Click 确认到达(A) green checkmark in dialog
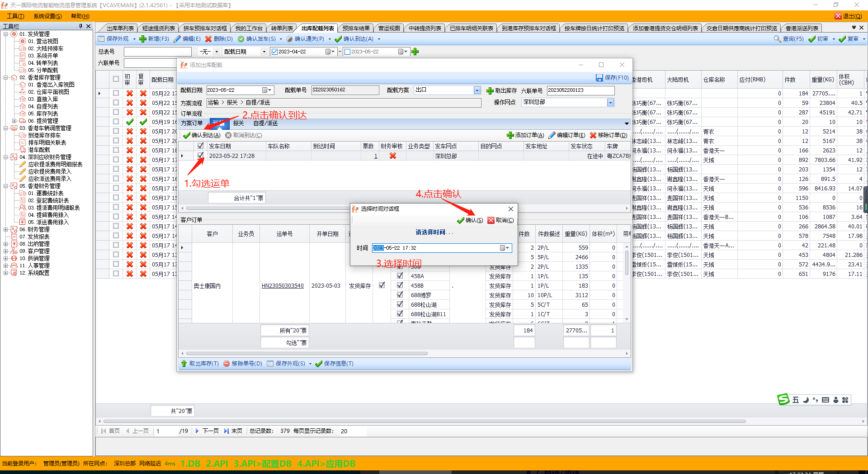 point(187,135)
